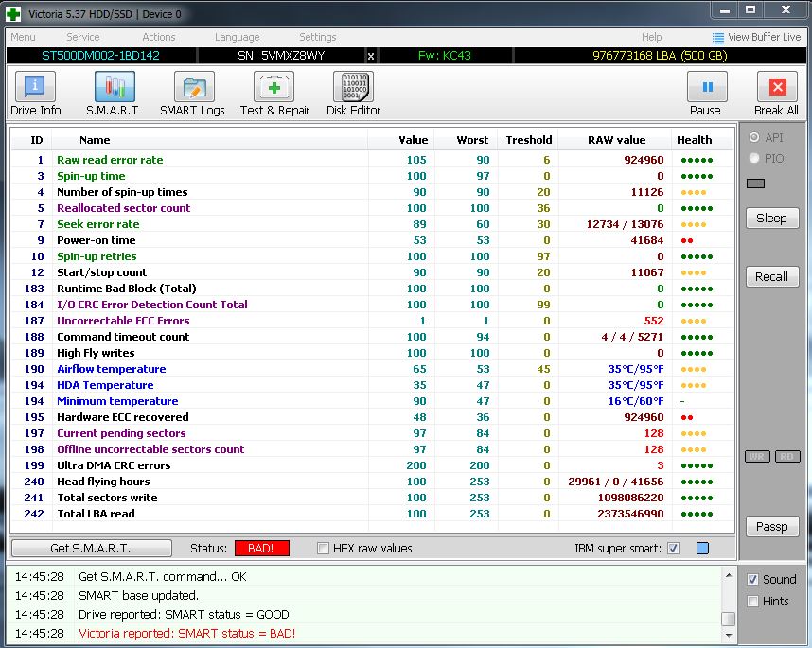
Task: Launch the Disk Editor icon
Action: coord(354,86)
